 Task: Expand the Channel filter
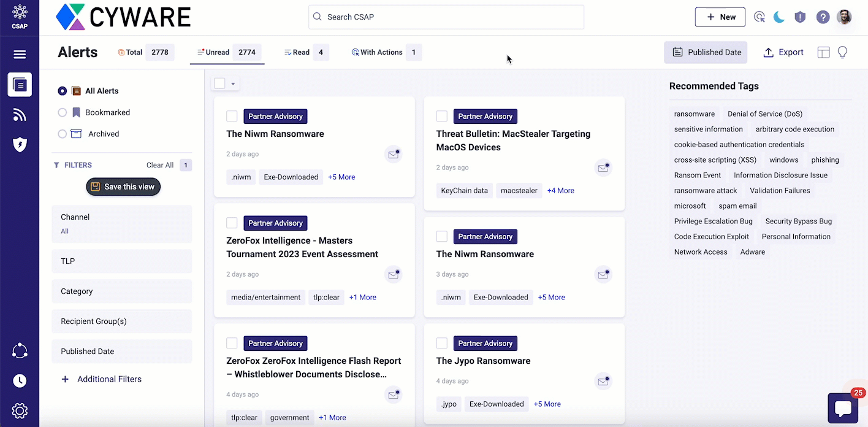[x=121, y=223]
